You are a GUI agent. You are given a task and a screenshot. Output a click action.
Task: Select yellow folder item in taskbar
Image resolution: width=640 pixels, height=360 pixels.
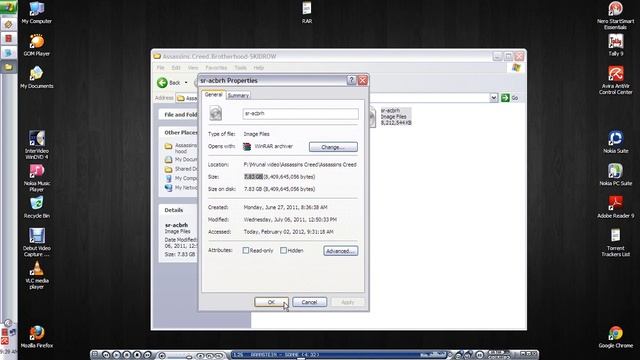(8, 67)
